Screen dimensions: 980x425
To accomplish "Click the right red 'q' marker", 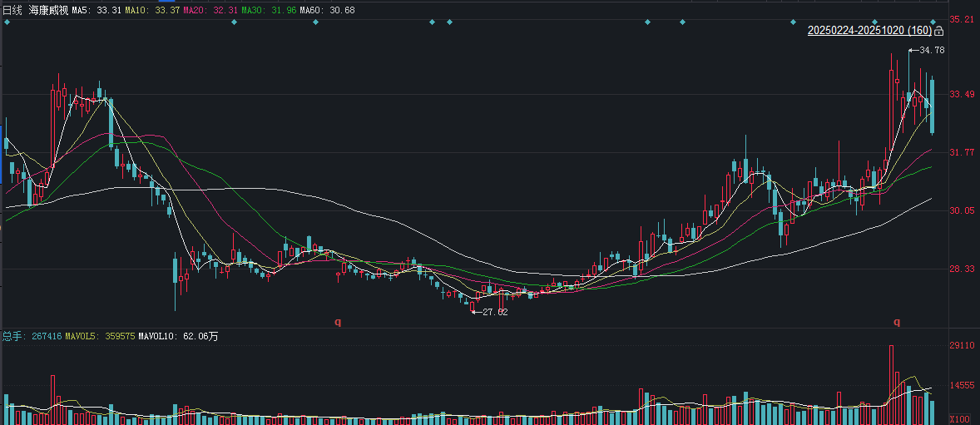I will (897, 321).
